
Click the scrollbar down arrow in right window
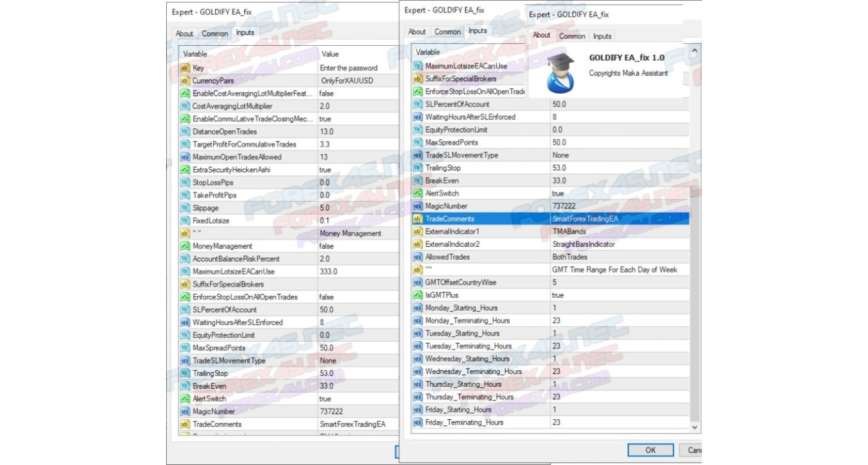[x=694, y=427]
